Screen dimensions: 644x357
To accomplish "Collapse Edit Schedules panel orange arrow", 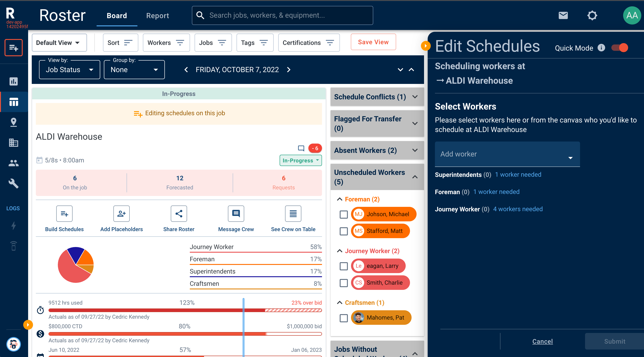I will pos(425,46).
